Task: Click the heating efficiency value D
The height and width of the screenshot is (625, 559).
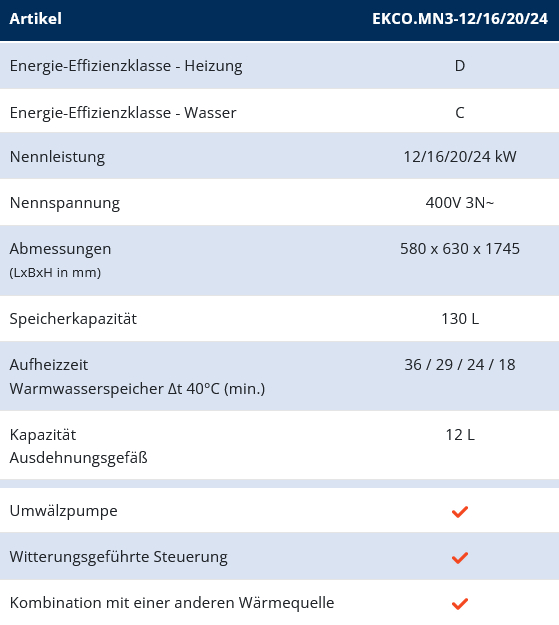Action: tap(460, 66)
